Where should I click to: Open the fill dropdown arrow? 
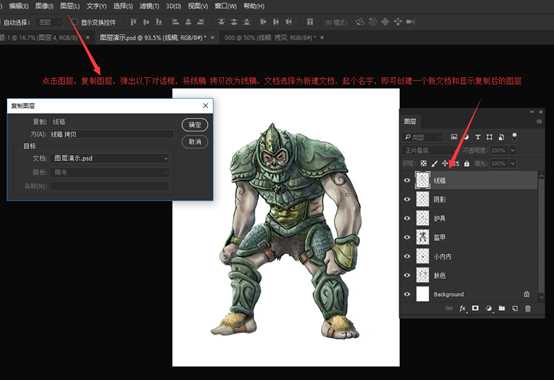[513, 164]
